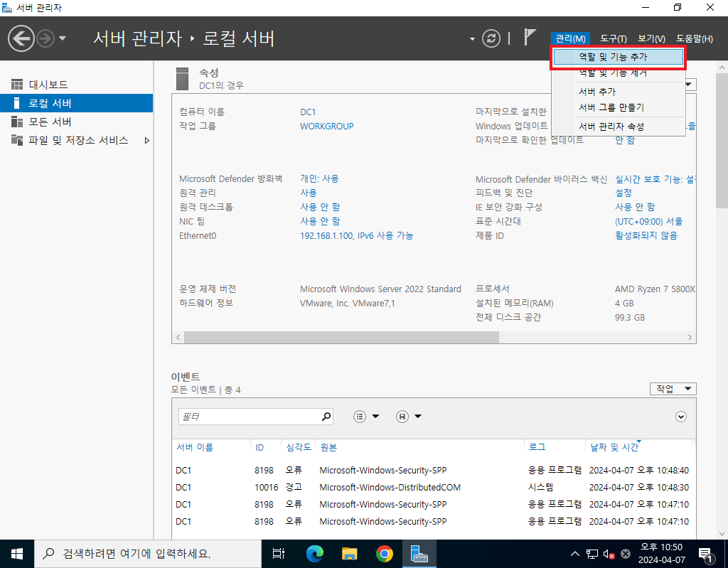Select 로컬 서버 in the sidebar
Viewport: 728px width, 568px height.
pyautogui.click(x=76, y=103)
